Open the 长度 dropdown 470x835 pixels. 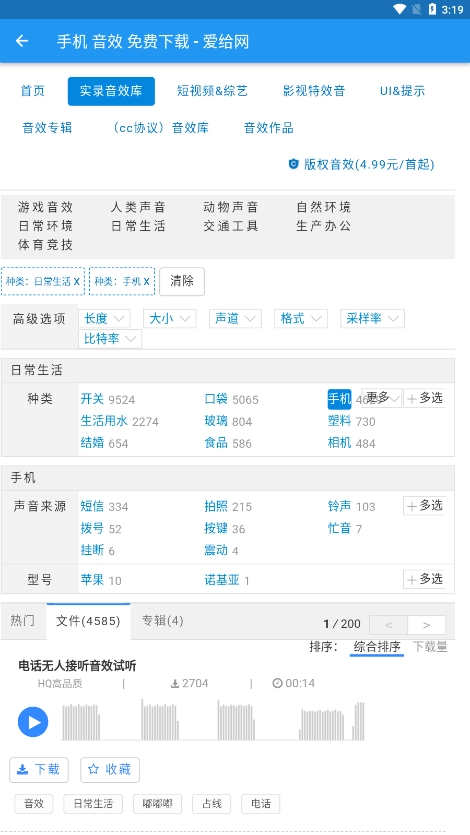coord(104,318)
